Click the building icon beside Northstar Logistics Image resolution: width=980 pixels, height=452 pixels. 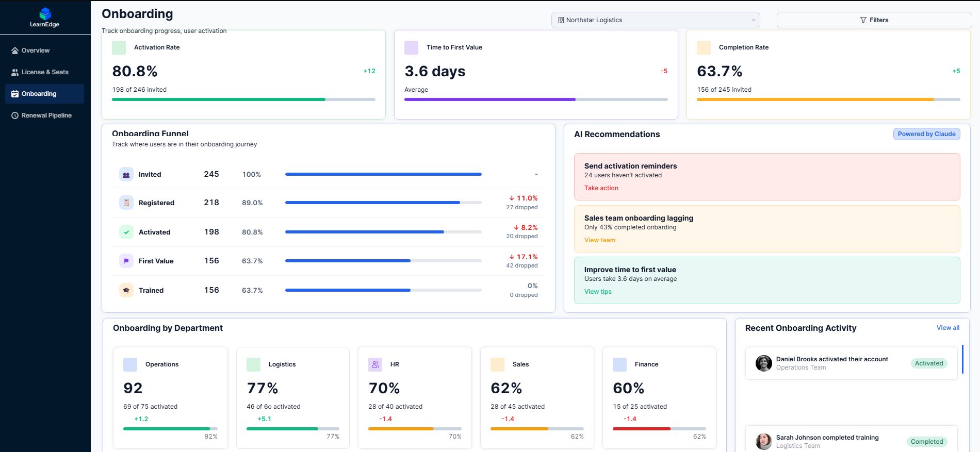tap(561, 20)
